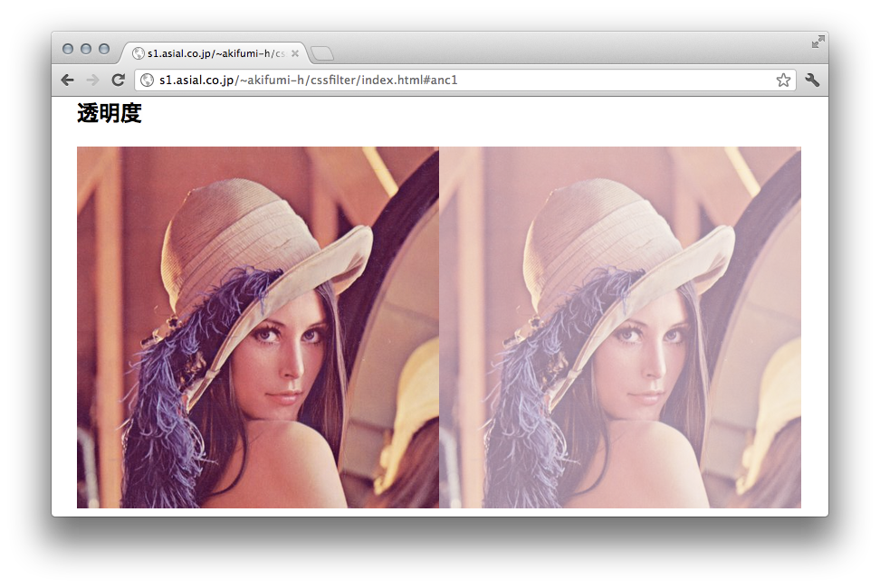Viewport: 880px width, 588px height.
Task: Focus the address bar URL field
Action: pos(453,81)
